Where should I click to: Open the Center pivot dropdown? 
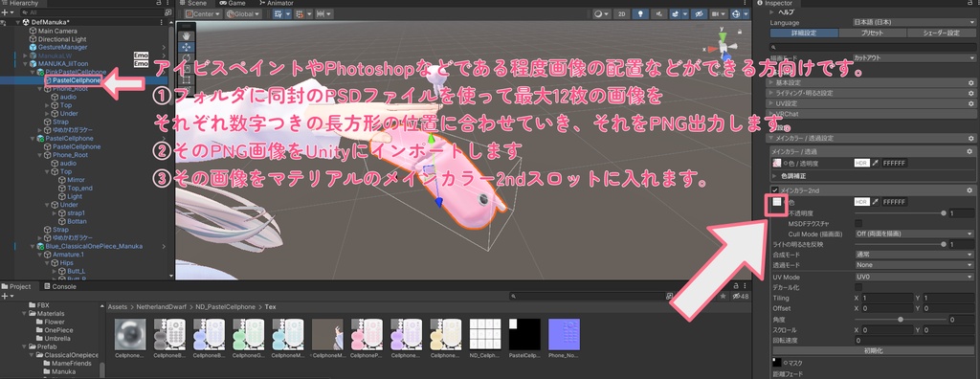tap(202, 13)
